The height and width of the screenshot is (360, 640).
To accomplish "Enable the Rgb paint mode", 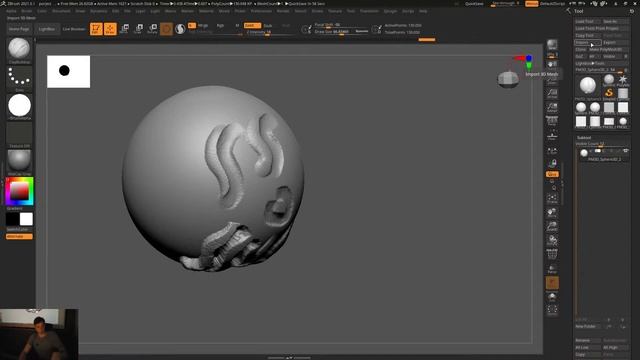I will 220,25.
